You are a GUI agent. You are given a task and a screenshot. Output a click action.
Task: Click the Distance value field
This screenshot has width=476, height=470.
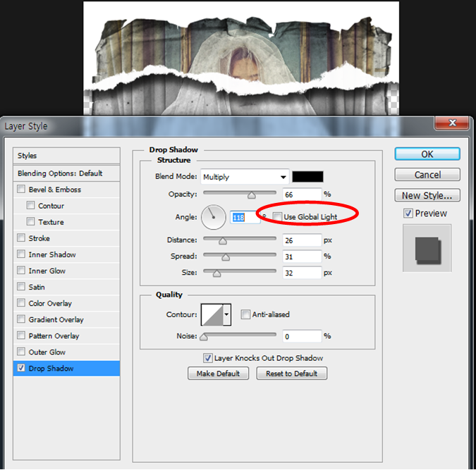coord(302,240)
